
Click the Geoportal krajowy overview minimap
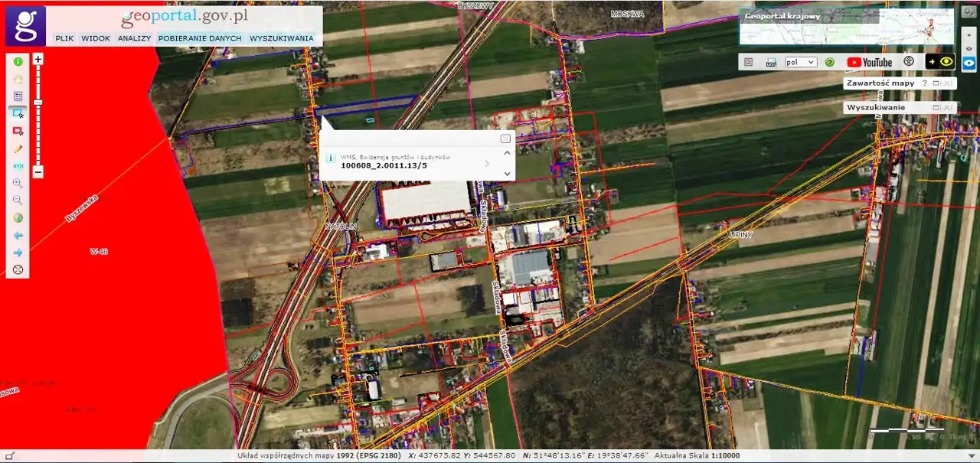[x=846, y=27]
